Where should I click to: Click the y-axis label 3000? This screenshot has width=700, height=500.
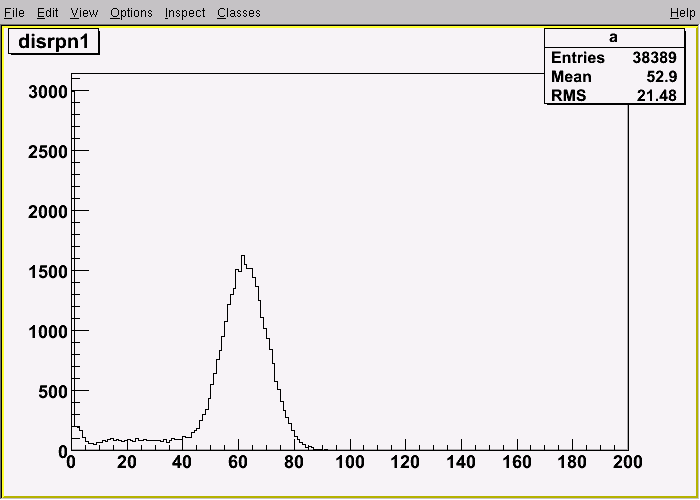48,92
